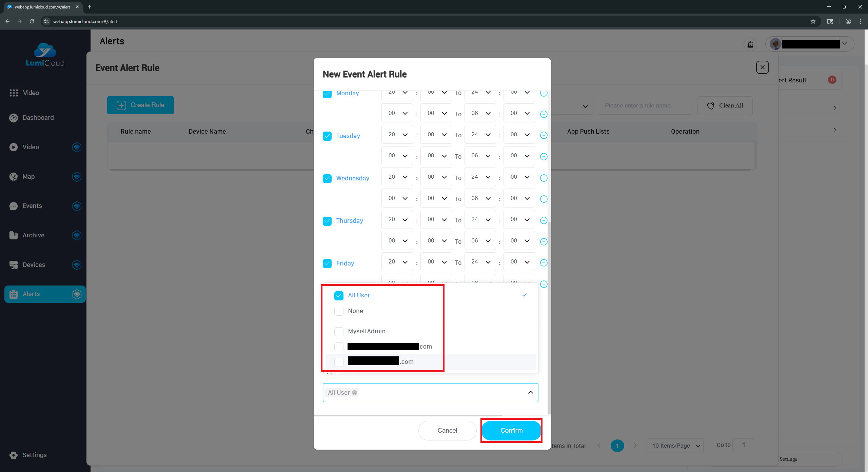This screenshot has width=868, height=472.
Task: Collapse the App Push List user dropdown
Action: (x=530, y=393)
